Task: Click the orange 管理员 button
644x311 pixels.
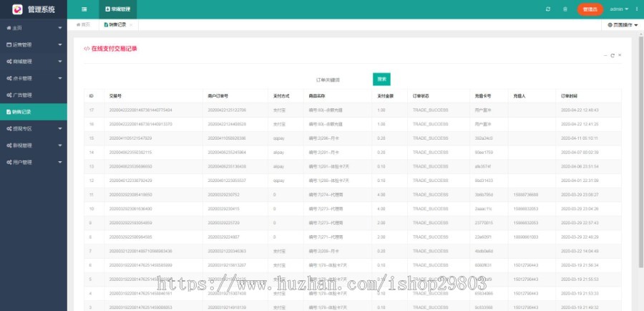Action: [x=590, y=9]
